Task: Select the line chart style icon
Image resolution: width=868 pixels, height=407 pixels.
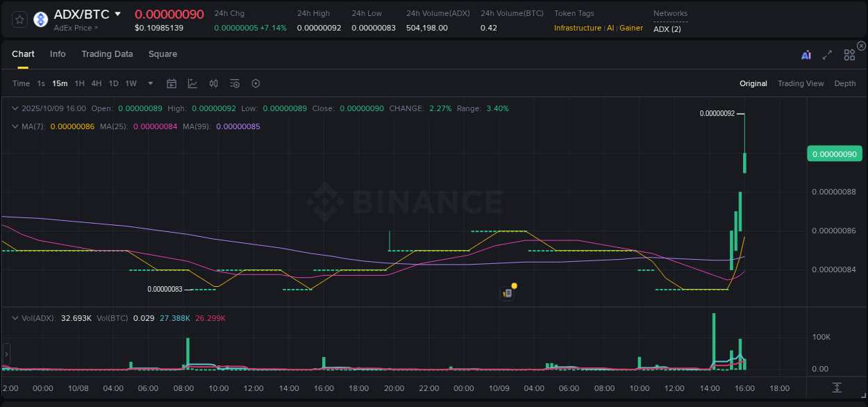Action: pyautogui.click(x=192, y=83)
